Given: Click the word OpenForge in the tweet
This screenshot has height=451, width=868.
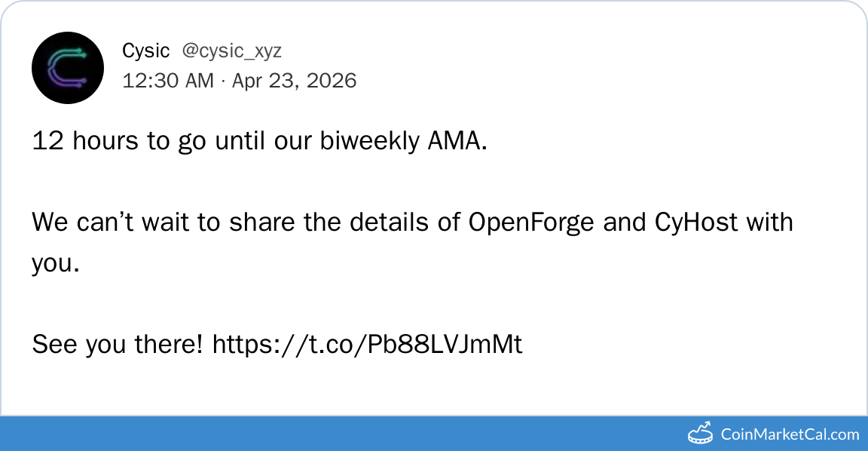Looking at the screenshot, I should pos(532,222).
